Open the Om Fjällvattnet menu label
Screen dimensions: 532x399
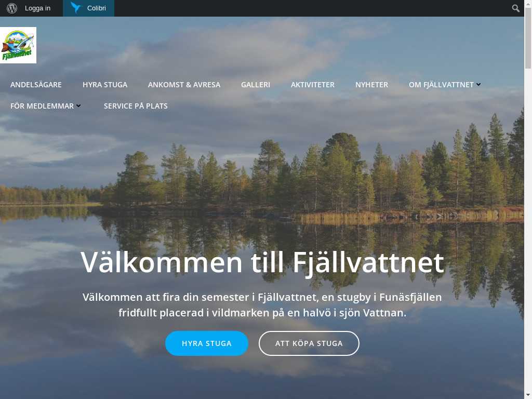pyautogui.click(x=441, y=85)
